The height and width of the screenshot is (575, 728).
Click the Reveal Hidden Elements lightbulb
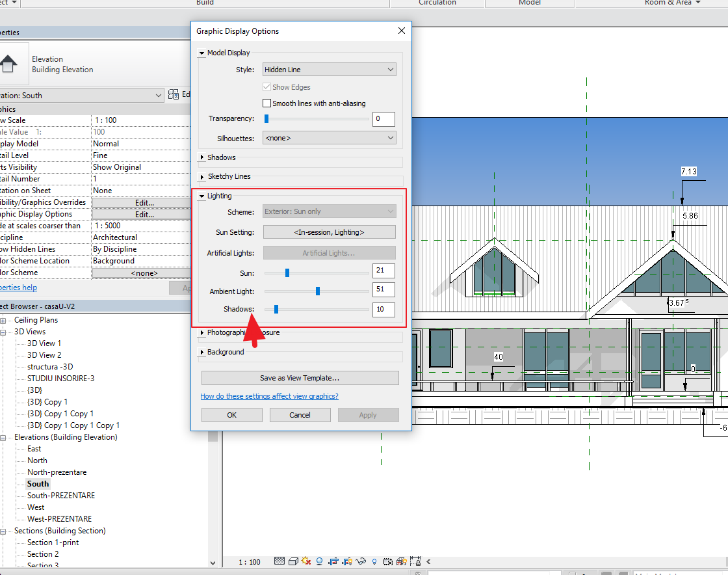point(374,561)
